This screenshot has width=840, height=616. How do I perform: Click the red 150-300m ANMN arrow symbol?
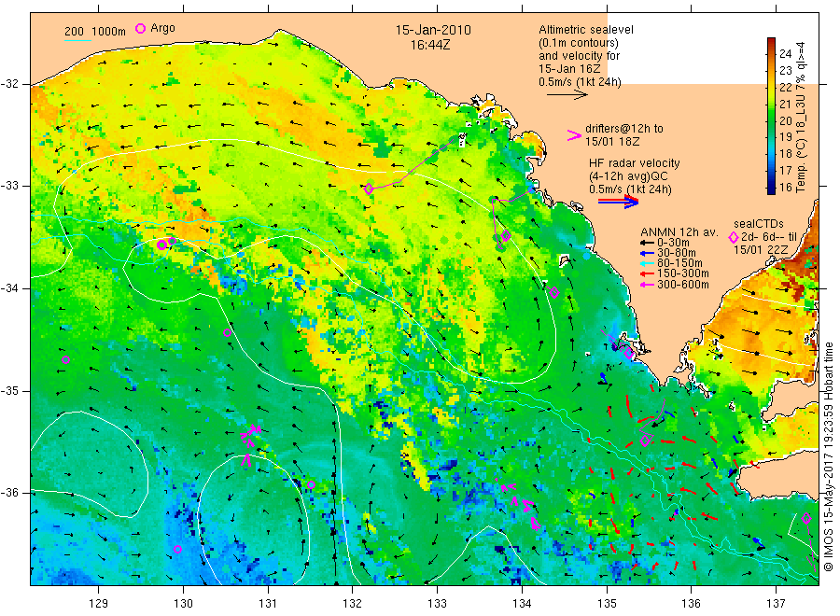648,273
